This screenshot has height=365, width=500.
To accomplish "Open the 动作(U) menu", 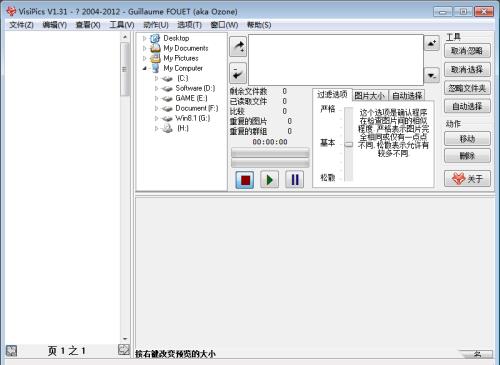I will click(156, 25).
